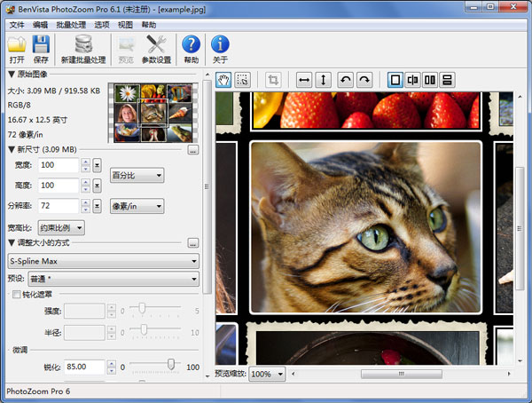Click the original image thumbnail navigator
Screen dimensions: 532x403
click(153, 113)
